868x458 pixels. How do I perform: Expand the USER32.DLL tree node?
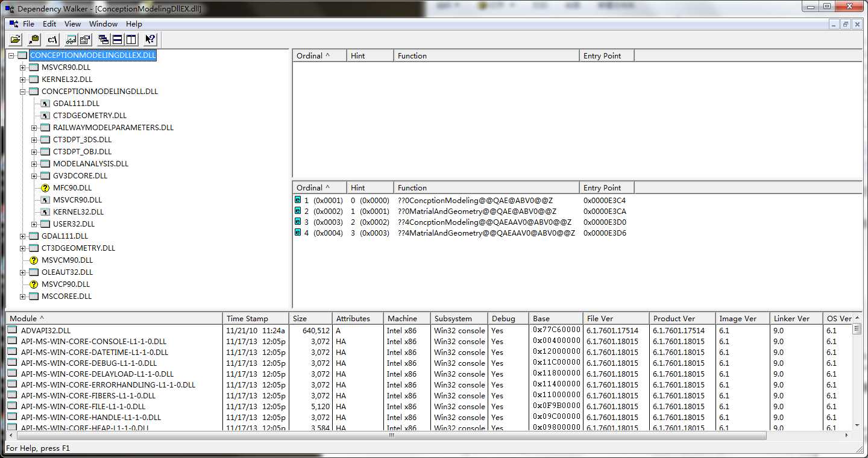[34, 224]
